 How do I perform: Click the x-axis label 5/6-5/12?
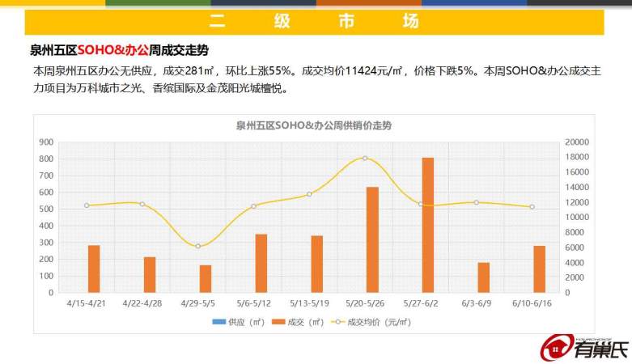click(253, 303)
